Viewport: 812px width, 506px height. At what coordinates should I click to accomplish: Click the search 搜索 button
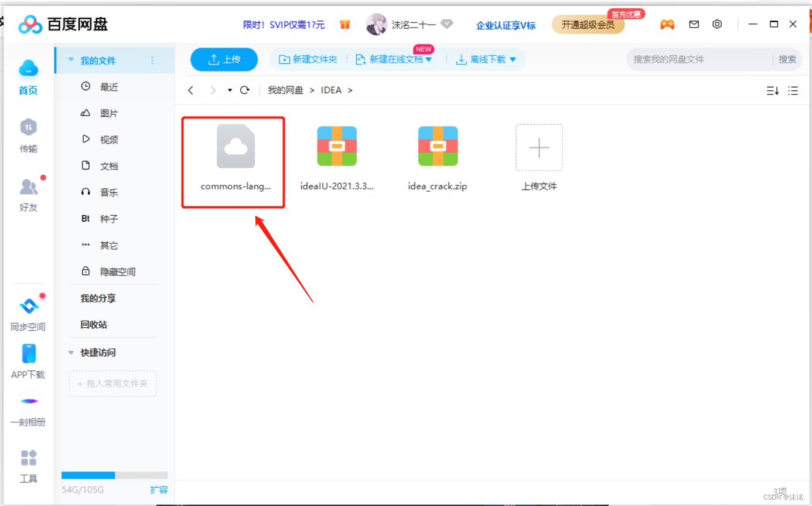coord(787,59)
